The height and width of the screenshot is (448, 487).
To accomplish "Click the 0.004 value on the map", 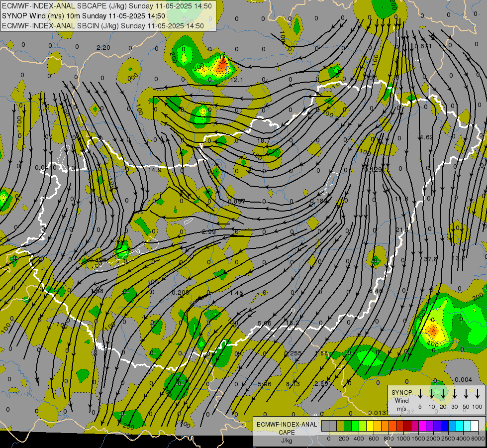I will click(x=464, y=379).
